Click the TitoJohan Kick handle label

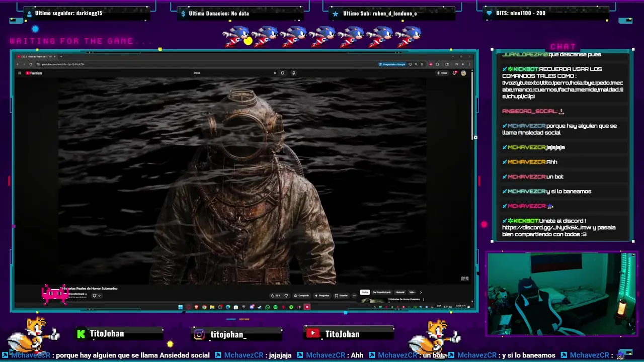pos(107,333)
